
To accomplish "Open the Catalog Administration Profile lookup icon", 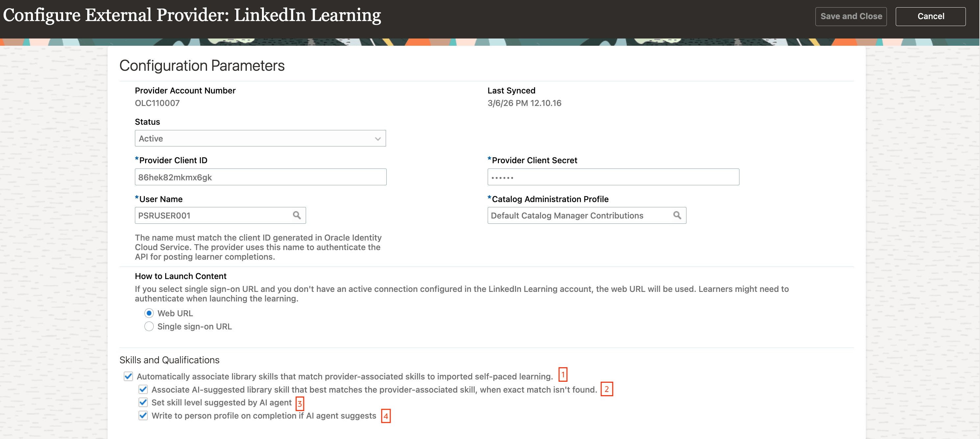I will (677, 215).
